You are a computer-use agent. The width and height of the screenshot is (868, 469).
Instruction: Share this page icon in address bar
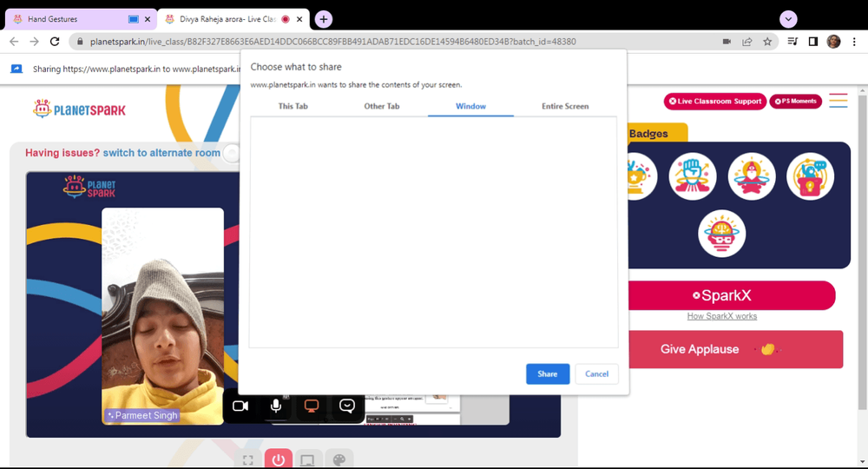point(747,42)
